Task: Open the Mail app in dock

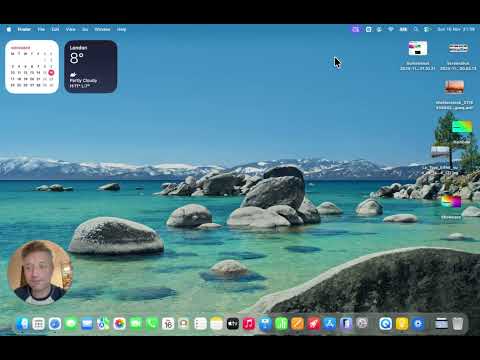Action: pos(87,324)
